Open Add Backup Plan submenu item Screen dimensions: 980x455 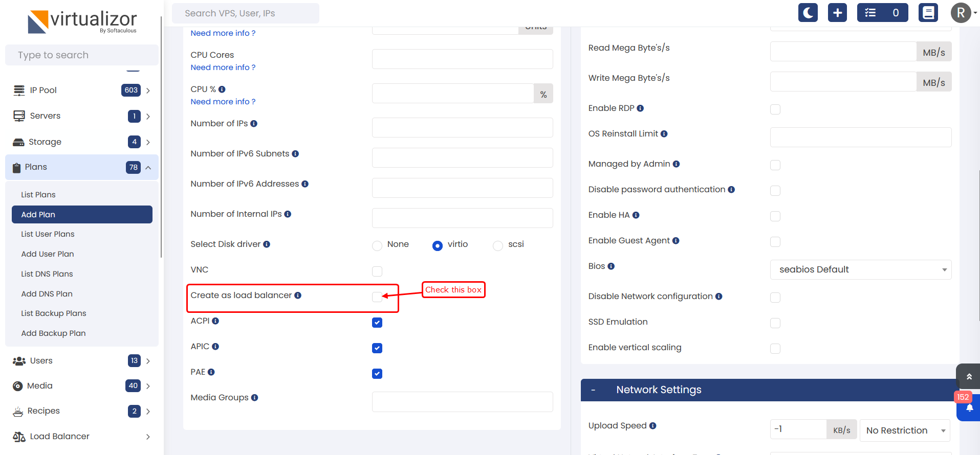53,333
